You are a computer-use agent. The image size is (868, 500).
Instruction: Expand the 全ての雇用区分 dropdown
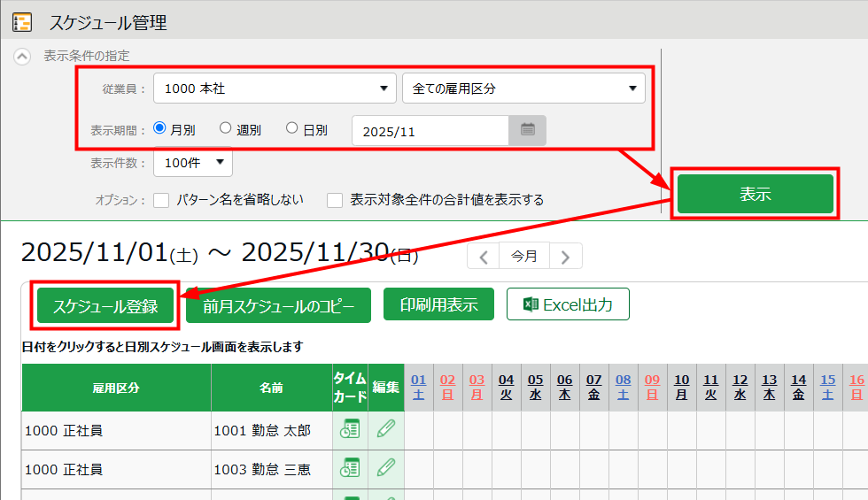(x=523, y=88)
